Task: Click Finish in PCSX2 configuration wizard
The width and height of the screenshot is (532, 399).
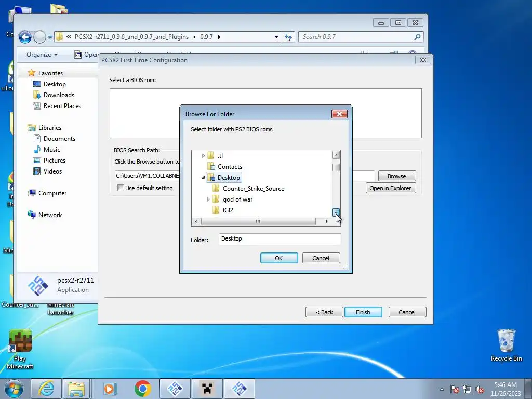Action: click(363, 312)
